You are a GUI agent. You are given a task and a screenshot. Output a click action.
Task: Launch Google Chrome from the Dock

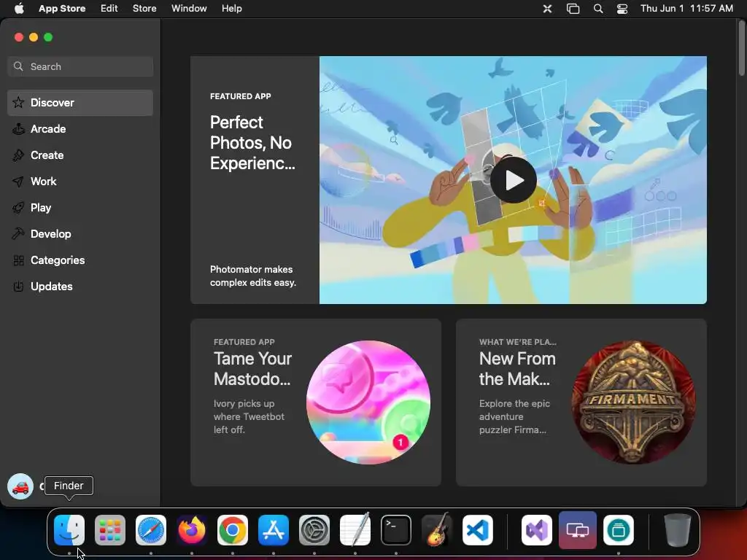tap(233, 530)
